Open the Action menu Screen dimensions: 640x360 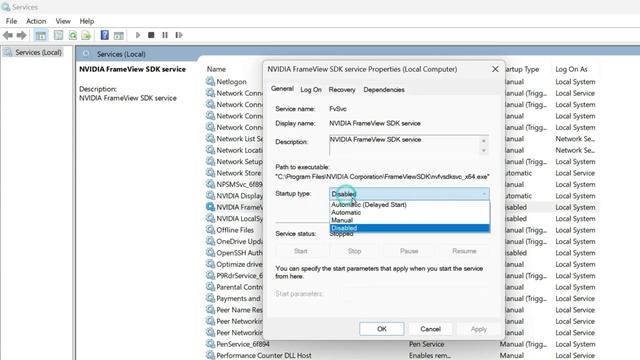tap(36, 21)
